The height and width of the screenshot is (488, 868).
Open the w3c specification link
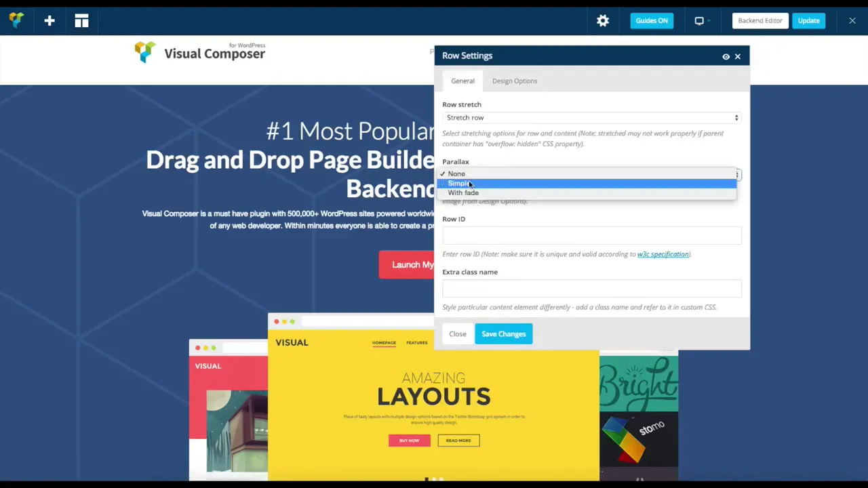coord(663,254)
